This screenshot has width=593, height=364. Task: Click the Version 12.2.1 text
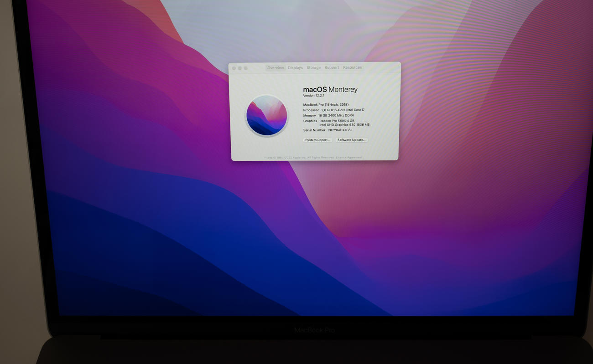pos(313,96)
